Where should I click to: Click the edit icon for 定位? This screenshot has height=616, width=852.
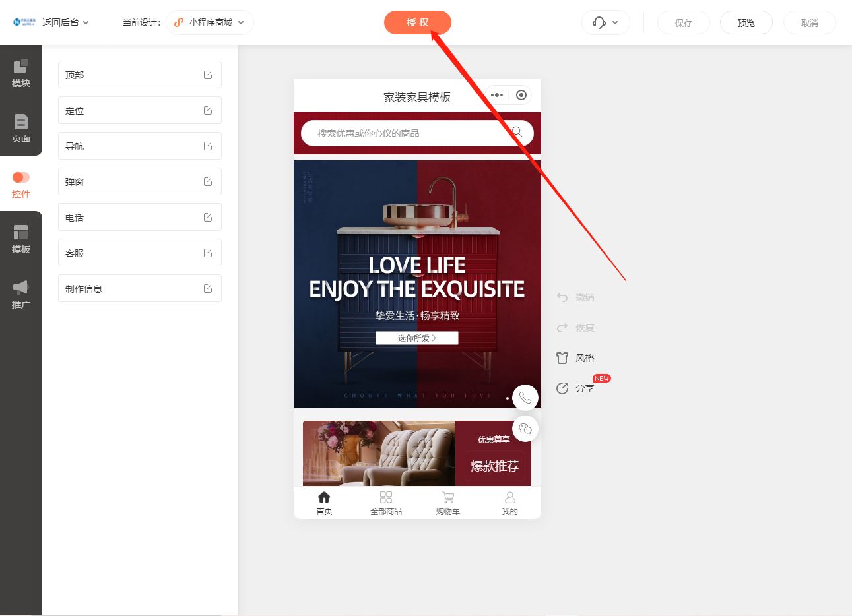coord(208,110)
